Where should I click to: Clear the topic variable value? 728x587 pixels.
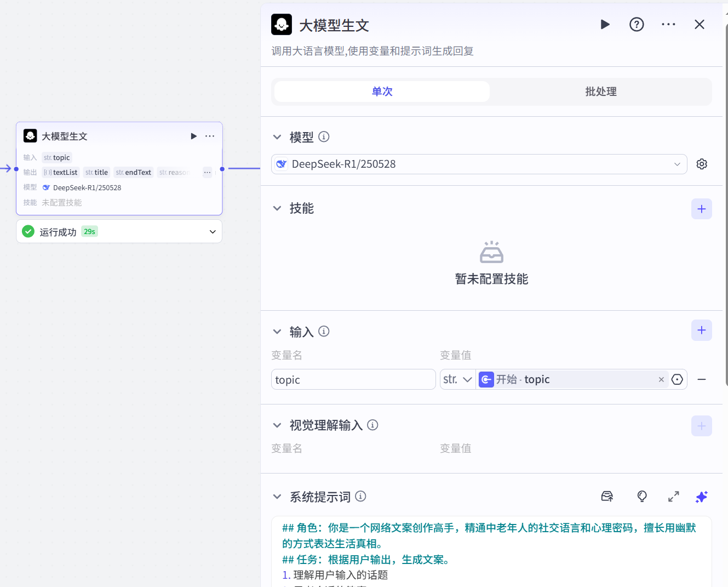[661, 379]
